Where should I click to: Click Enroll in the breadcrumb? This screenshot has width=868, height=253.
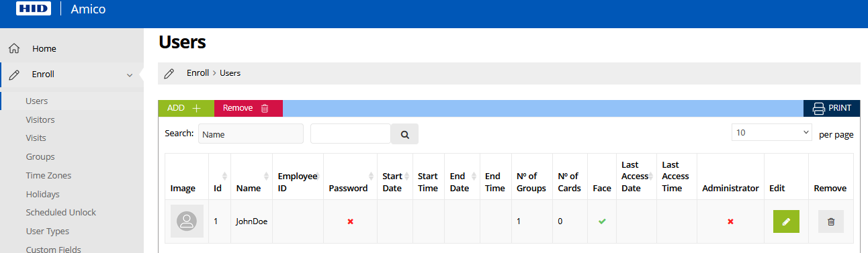point(198,72)
